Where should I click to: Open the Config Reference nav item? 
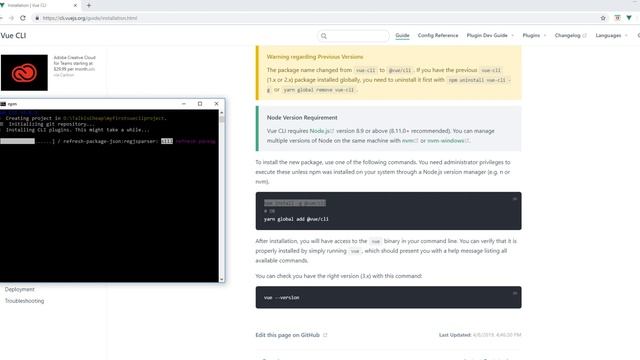[x=438, y=36]
